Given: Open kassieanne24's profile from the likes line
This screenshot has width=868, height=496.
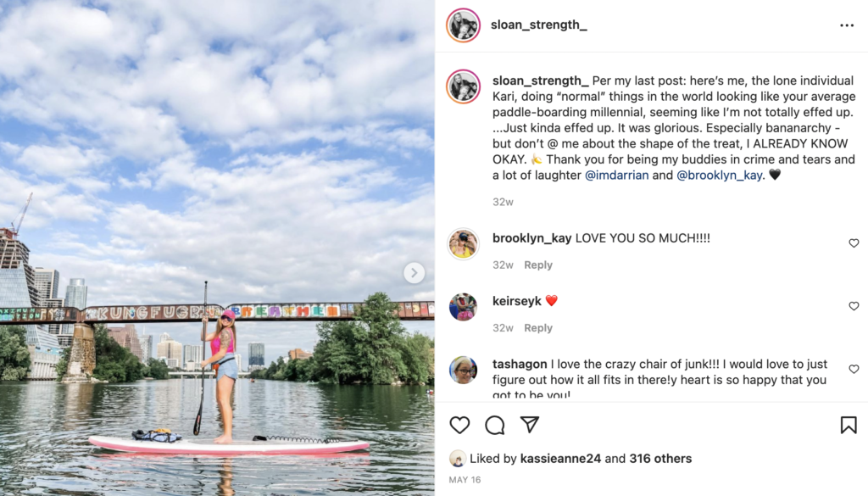Looking at the screenshot, I should click(560, 459).
